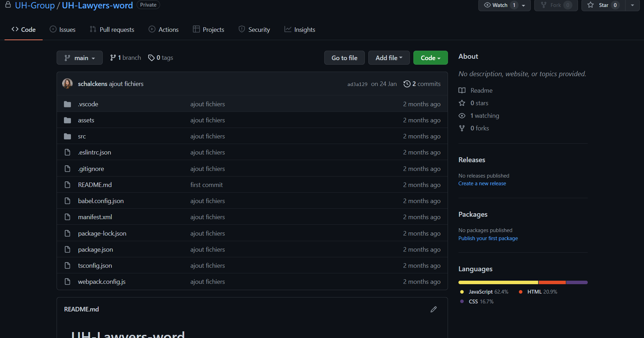Viewport: 644px width, 338px height.
Task: Open the Issues tab
Action: coord(63,30)
